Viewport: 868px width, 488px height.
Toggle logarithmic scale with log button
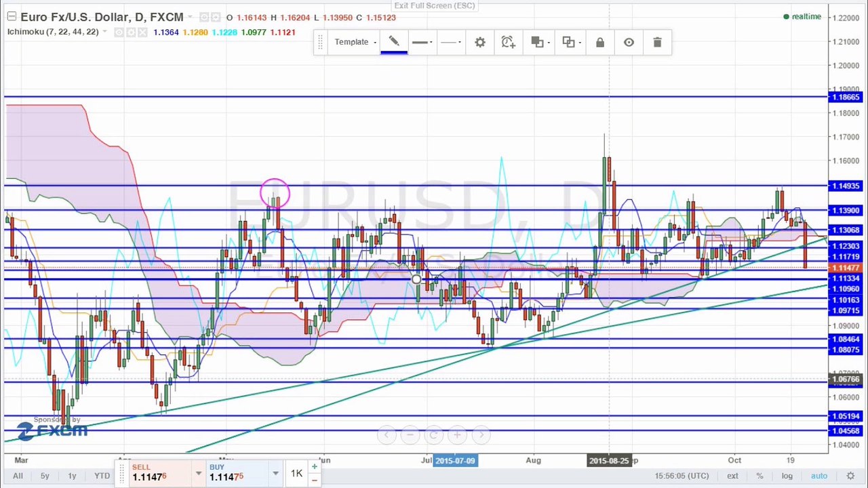pyautogui.click(x=787, y=476)
